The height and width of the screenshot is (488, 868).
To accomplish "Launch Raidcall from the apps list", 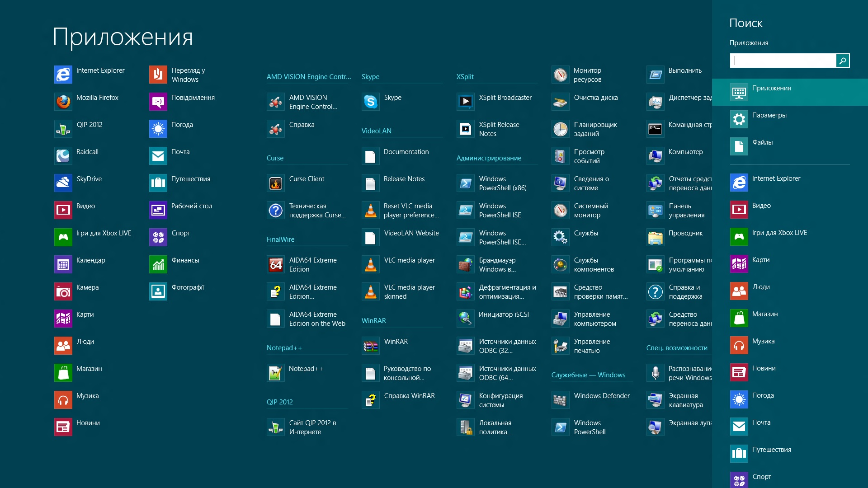I will [63, 156].
